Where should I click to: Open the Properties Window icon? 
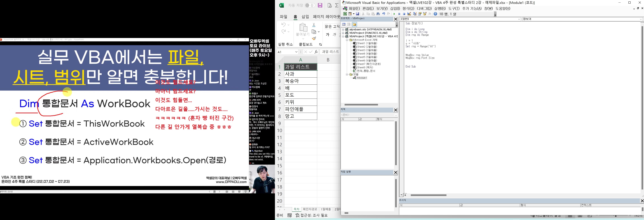(x=420, y=14)
